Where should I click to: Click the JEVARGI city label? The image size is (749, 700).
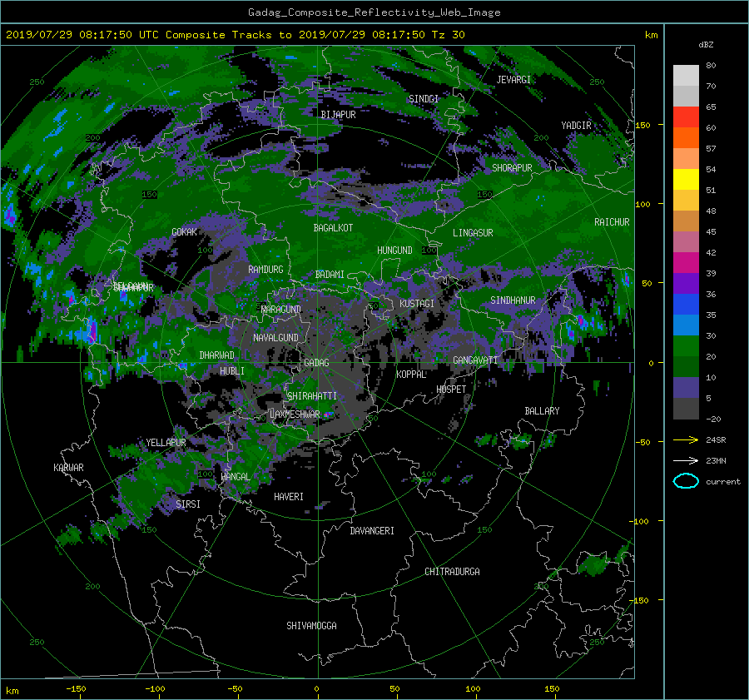513,80
